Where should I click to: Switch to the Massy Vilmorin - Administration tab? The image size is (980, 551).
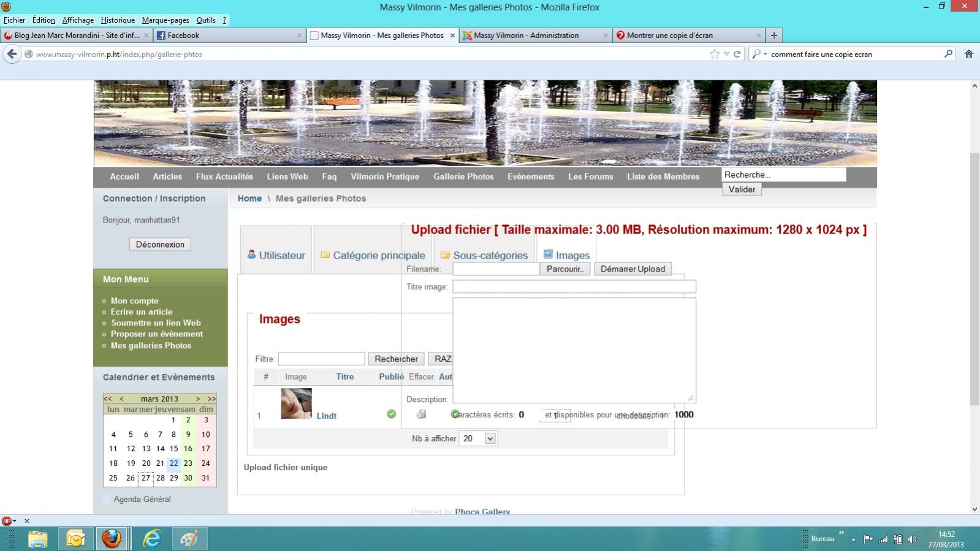(x=535, y=36)
